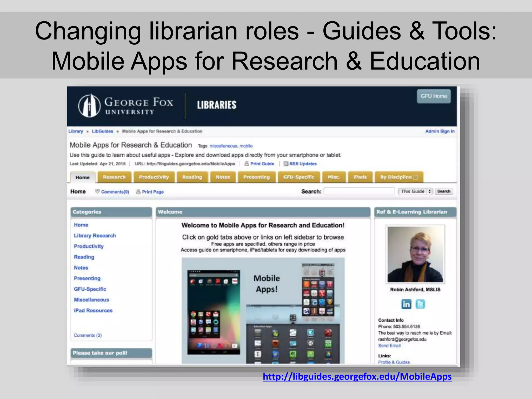This screenshot has height=399, width=532.
Task: Open Notes in Categories sidebar
Action: pyautogui.click(x=81, y=268)
